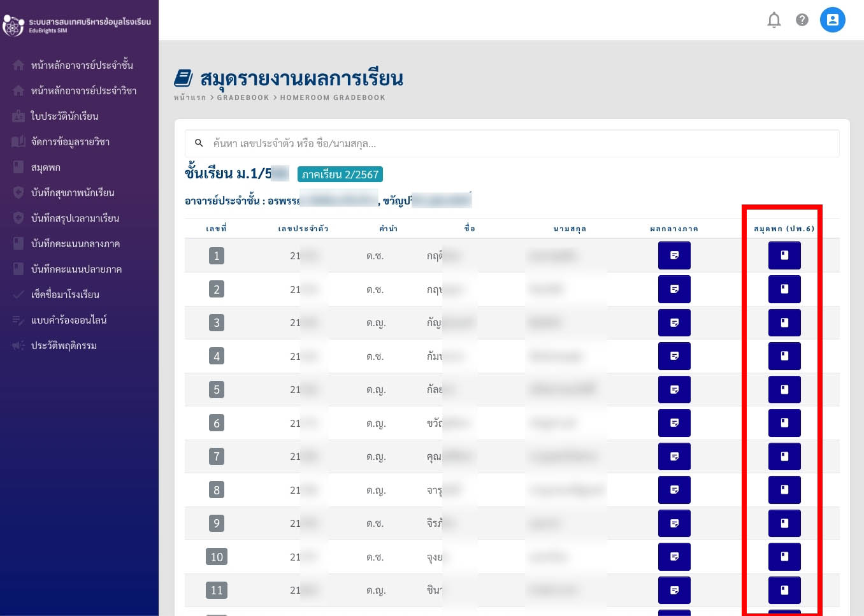Viewport: 864px width, 616px height.
Task: Open the user profile avatar
Action: click(x=832, y=20)
